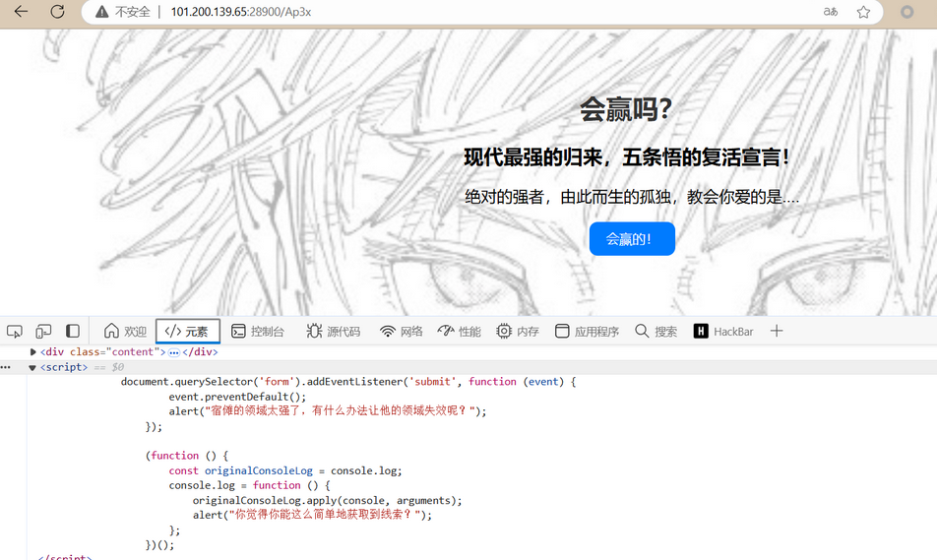Viewport: 937px width, 560px height.
Task: Click the line const originalConsoleLog = console.log;
Action: coord(285,471)
